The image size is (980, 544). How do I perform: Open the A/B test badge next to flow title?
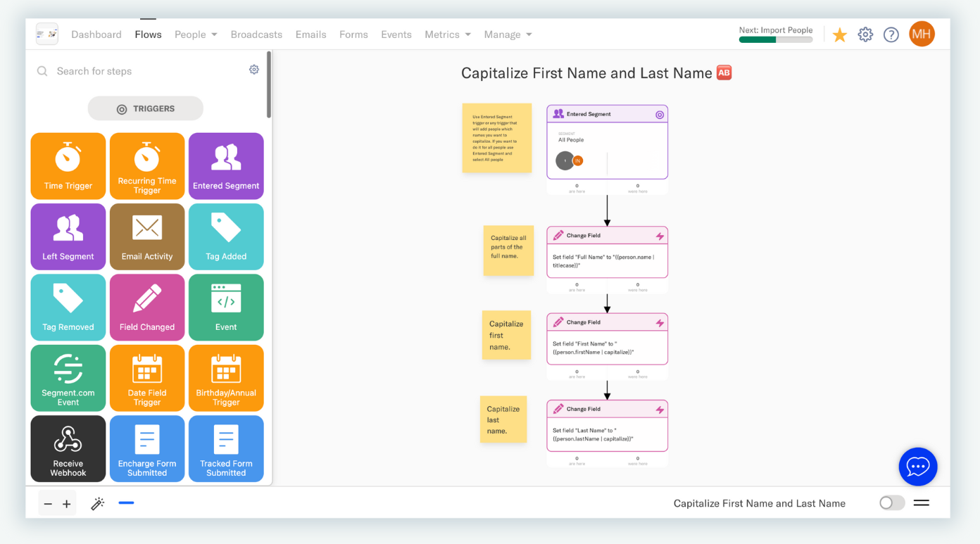pyautogui.click(x=724, y=72)
